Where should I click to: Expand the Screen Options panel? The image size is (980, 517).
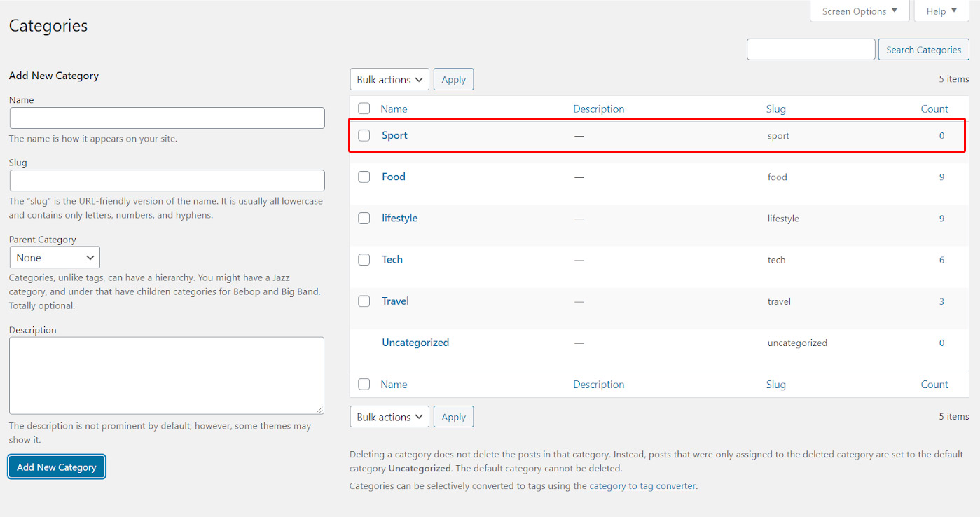(x=860, y=11)
